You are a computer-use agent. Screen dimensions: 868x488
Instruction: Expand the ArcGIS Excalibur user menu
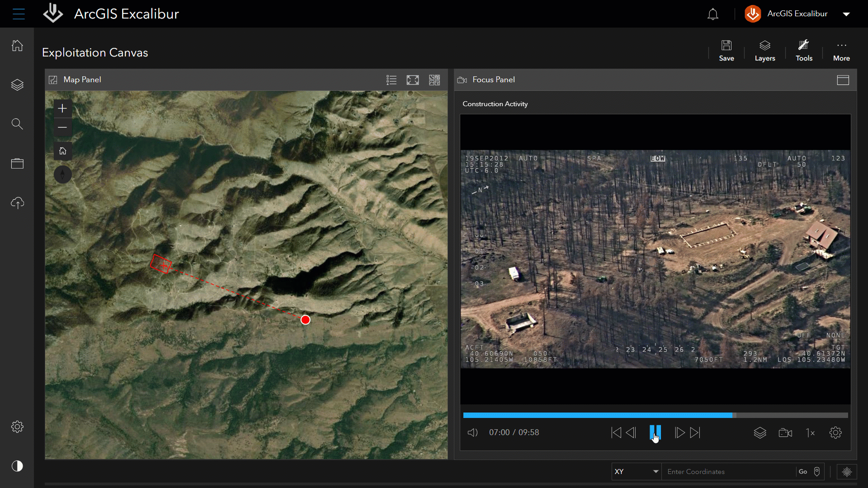(847, 13)
